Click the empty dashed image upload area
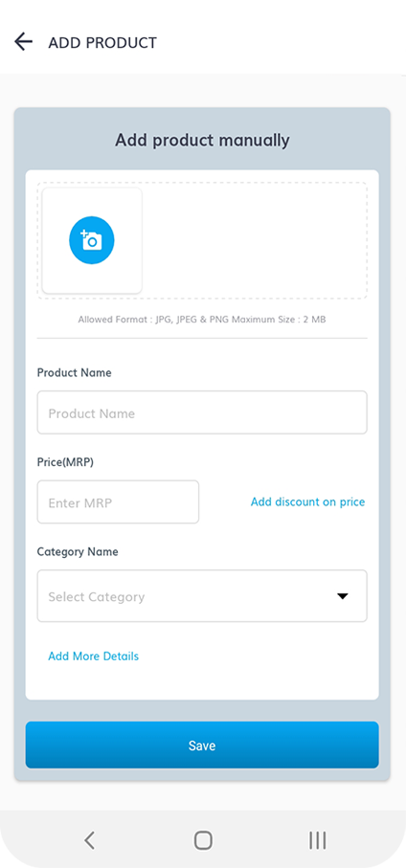The width and height of the screenshot is (406, 868). tap(255, 241)
